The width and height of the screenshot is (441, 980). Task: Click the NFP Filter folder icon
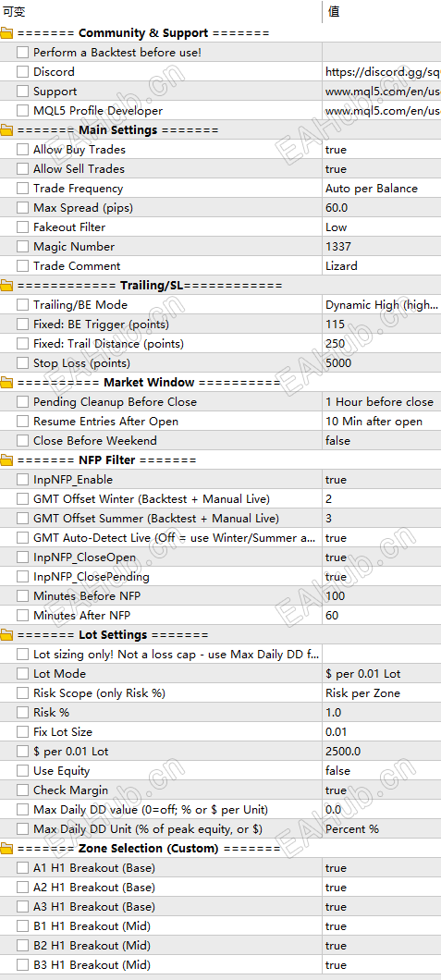tap(6, 460)
